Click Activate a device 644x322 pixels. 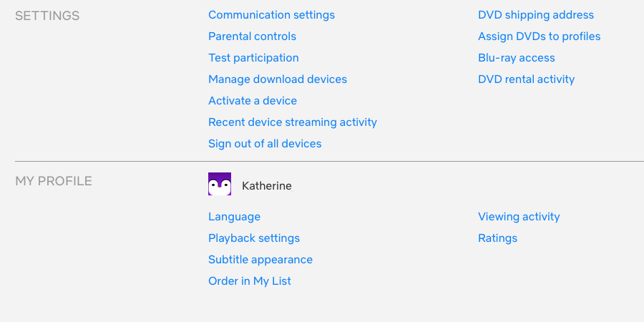click(x=253, y=101)
